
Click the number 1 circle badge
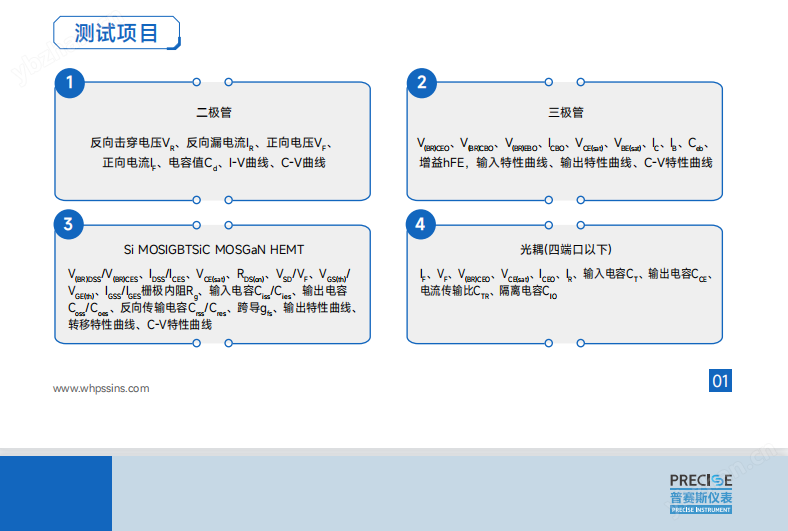(x=68, y=83)
